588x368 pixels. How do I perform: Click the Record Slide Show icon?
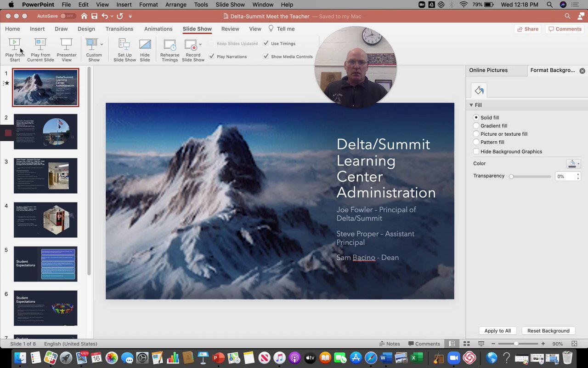point(191,45)
